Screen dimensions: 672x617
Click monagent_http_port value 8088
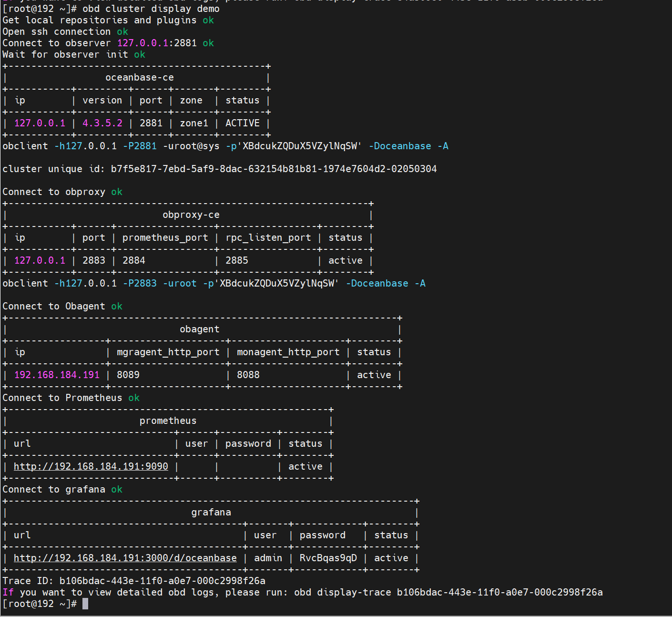(248, 375)
